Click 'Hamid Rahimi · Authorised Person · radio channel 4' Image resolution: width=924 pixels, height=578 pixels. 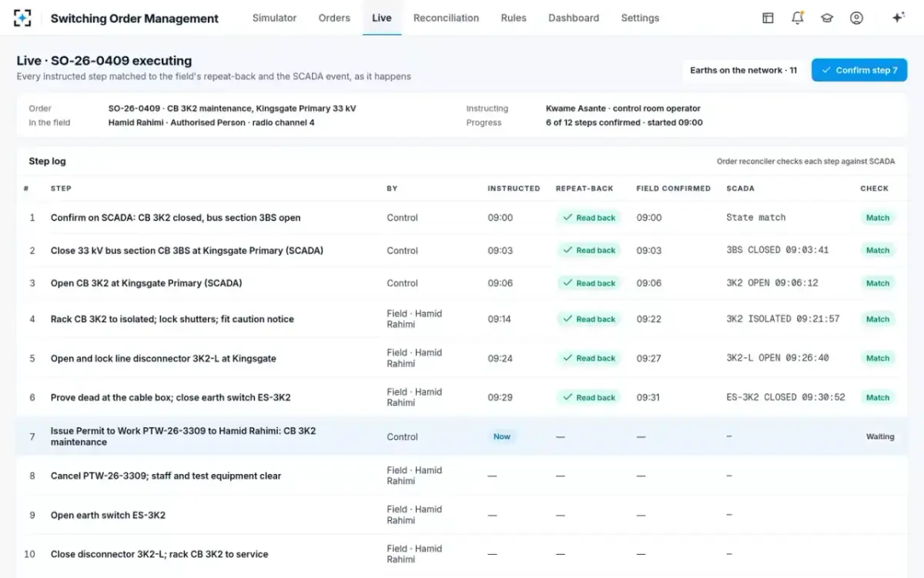[x=211, y=123]
